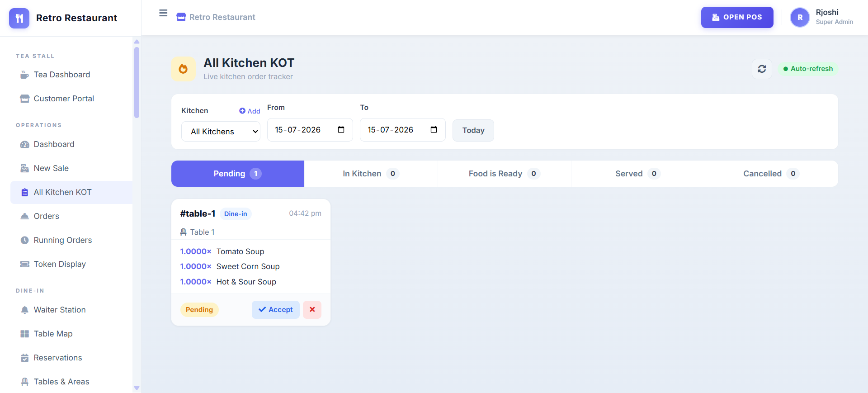This screenshot has width=868, height=393.
Task: Open the To date calendar picker icon
Action: [x=434, y=130]
